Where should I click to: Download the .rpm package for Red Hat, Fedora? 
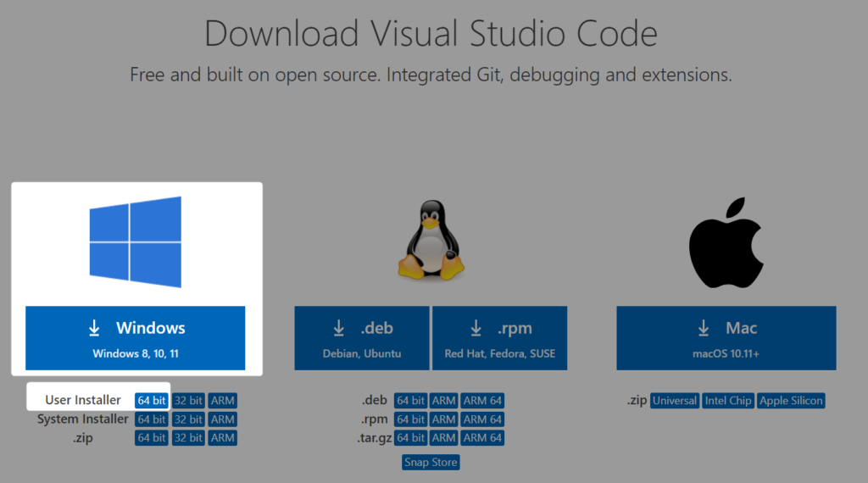(x=499, y=338)
